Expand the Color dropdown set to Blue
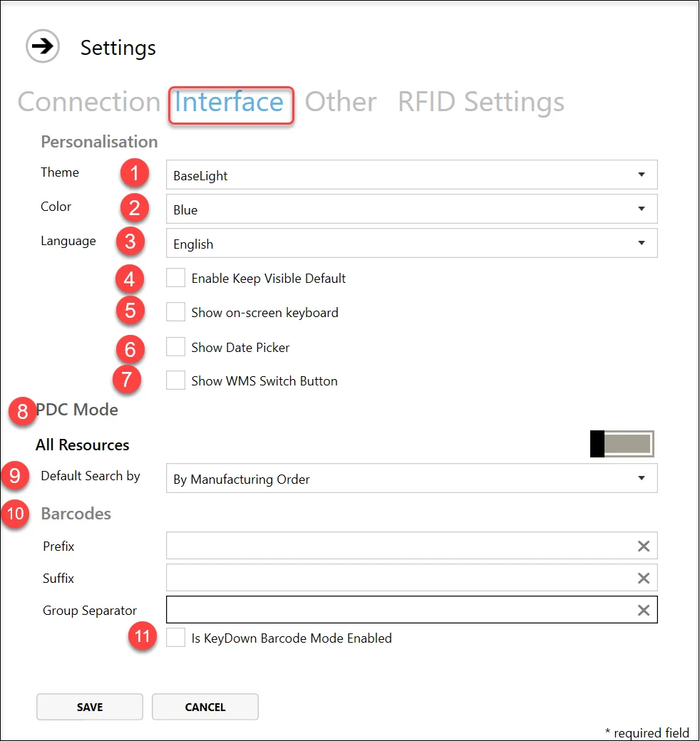Viewport: 700px width, 741px height. point(411,209)
